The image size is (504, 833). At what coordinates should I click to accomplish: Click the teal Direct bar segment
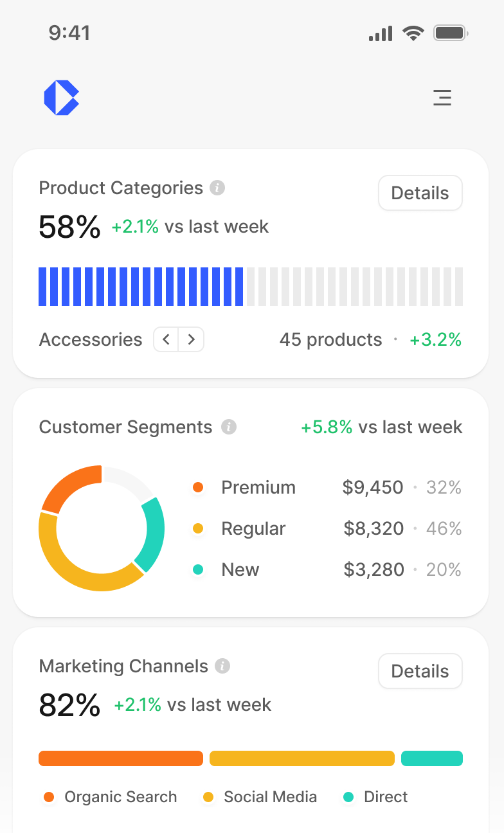(432, 758)
